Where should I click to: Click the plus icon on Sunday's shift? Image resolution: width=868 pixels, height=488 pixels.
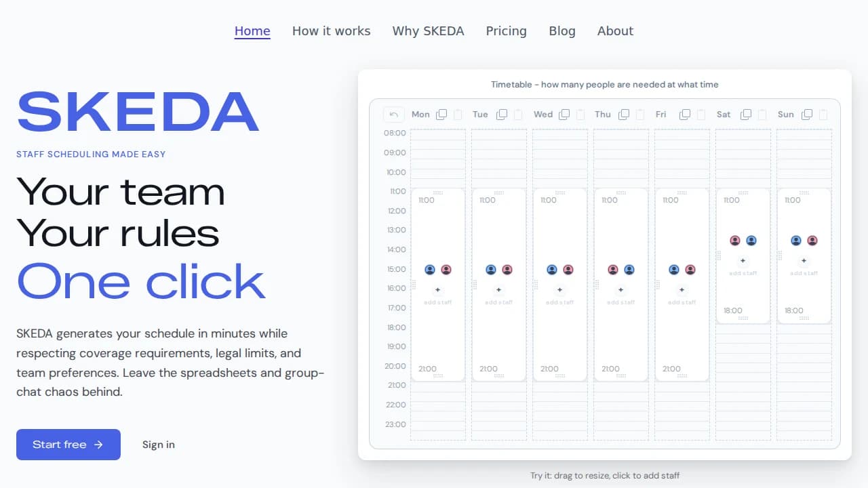click(x=804, y=260)
